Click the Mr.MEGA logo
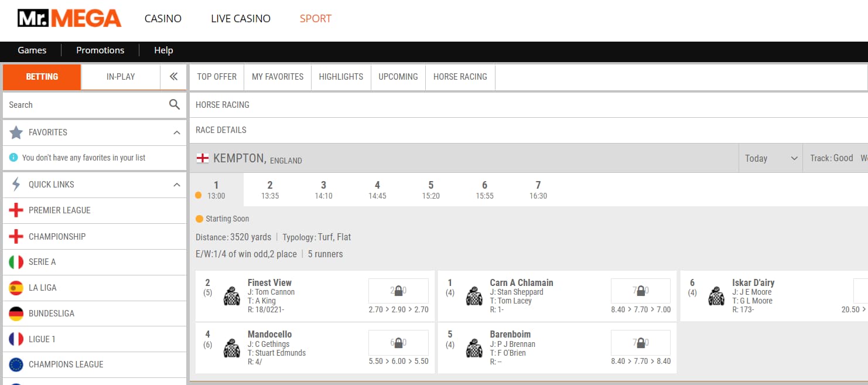 coord(69,19)
